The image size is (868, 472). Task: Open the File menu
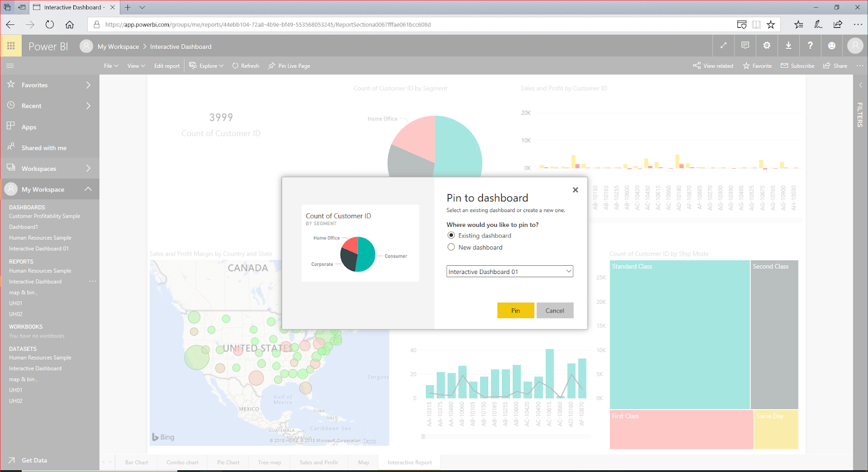(x=111, y=66)
